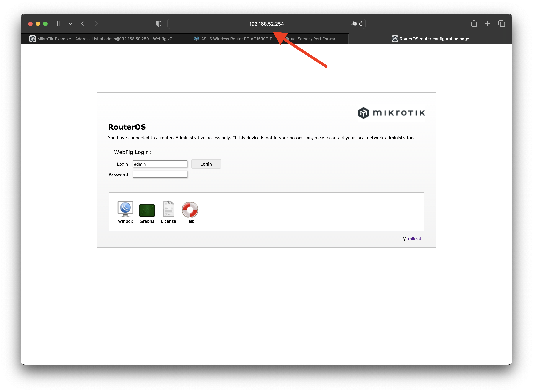Follow the mikrotik copyright link
533x392 pixels.
[416, 239]
